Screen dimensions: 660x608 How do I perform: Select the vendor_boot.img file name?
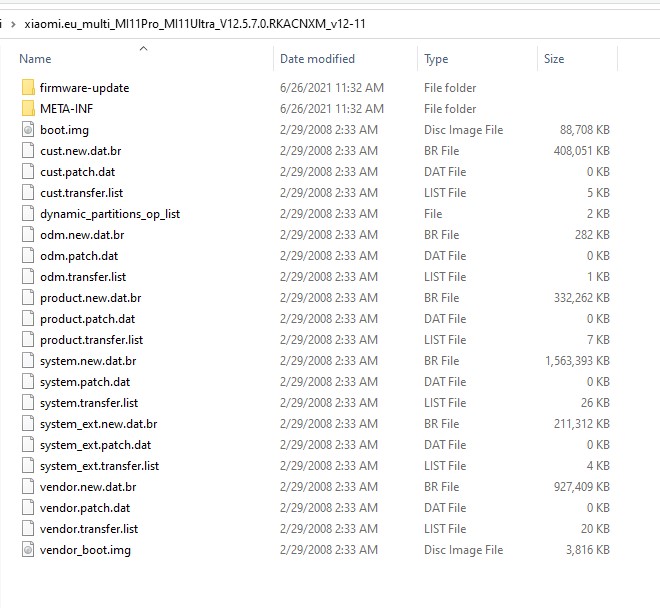(85, 550)
